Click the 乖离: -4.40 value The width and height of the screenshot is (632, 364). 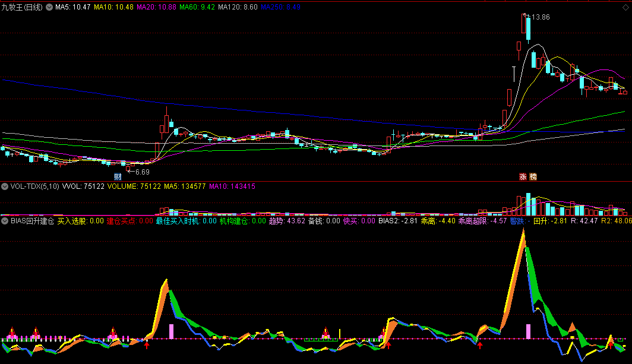pyautogui.click(x=438, y=221)
